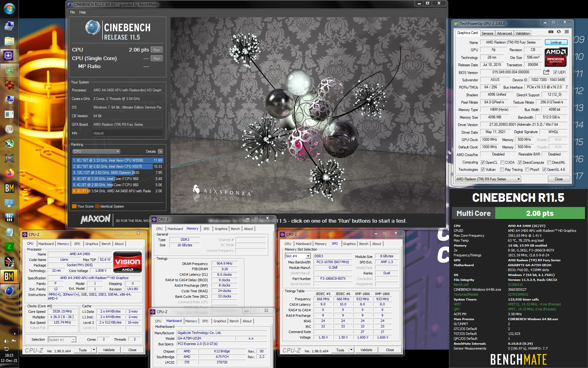Screen dimensions: 588x368
Task: Open the Action Center flag tray icon
Action: click(x=13, y=341)
